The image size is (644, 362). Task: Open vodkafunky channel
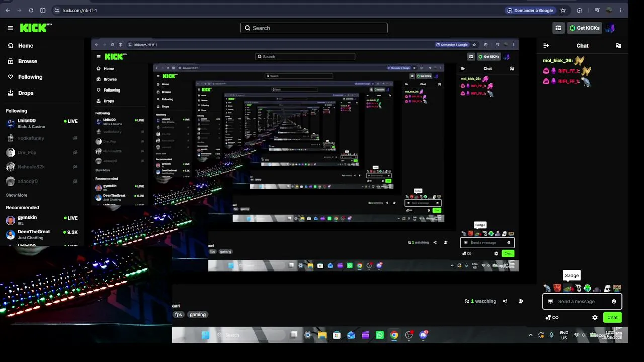[42, 138]
